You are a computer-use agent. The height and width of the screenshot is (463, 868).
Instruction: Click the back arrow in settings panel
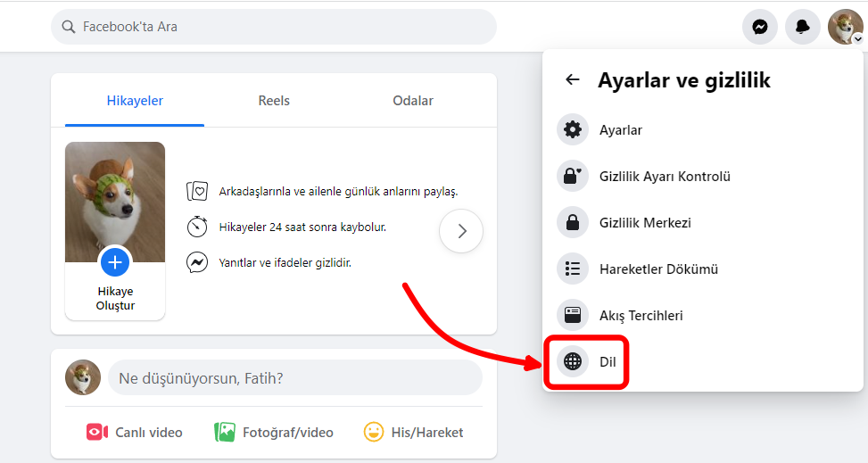tap(572, 80)
